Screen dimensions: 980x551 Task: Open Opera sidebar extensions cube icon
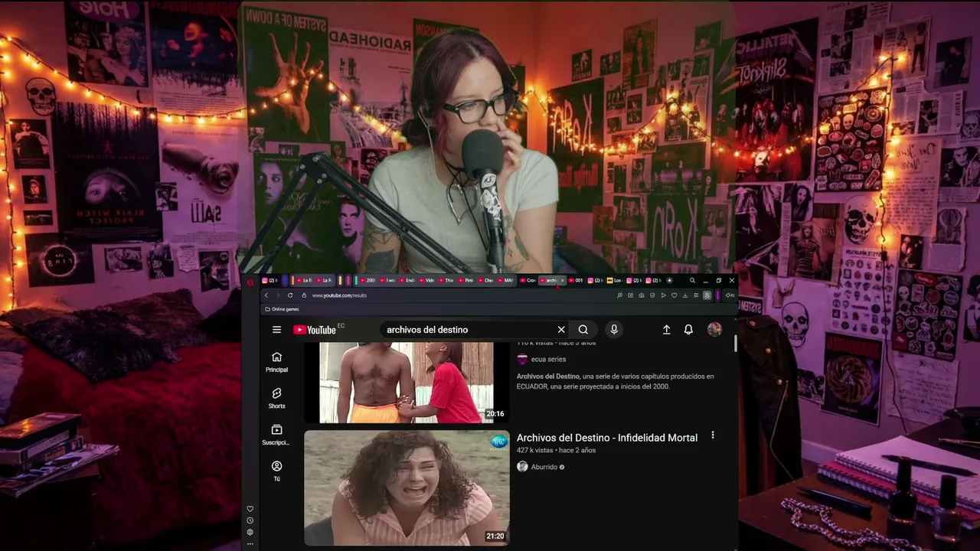pos(250,532)
